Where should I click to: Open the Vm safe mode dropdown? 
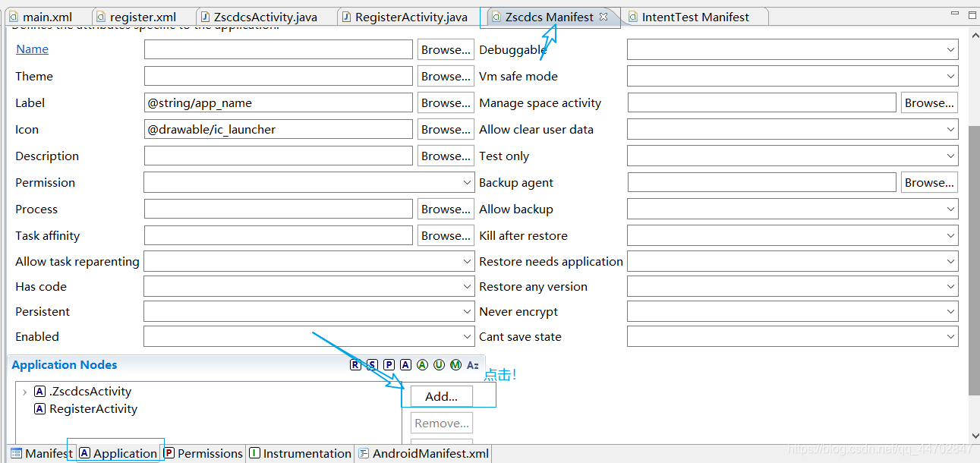click(793, 77)
